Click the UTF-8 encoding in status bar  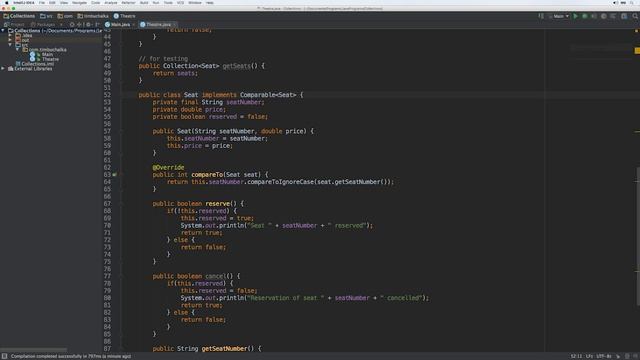pos(604,356)
